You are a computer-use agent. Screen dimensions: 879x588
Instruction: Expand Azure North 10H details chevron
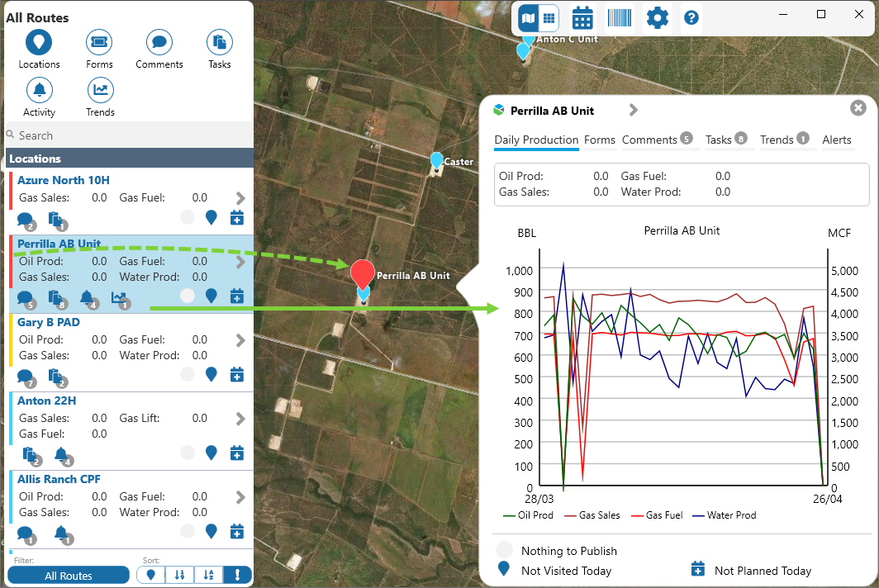pyautogui.click(x=240, y=198)
